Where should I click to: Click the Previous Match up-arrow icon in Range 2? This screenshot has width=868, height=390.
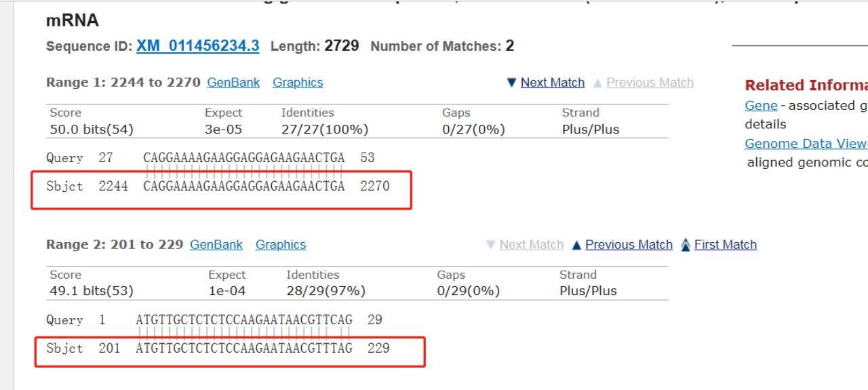coord(576,245)
